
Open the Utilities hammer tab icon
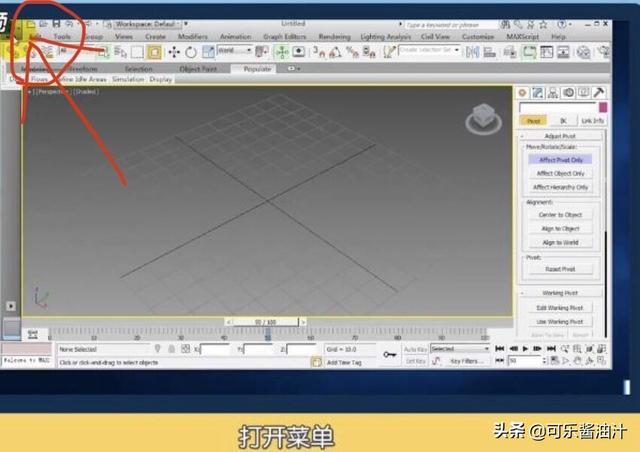point(599,93)
